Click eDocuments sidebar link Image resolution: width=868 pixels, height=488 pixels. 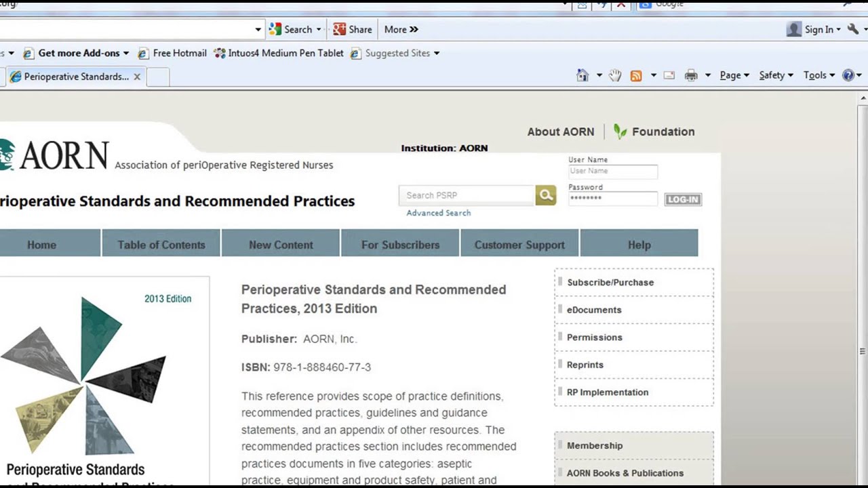click(x=594, y=310)
